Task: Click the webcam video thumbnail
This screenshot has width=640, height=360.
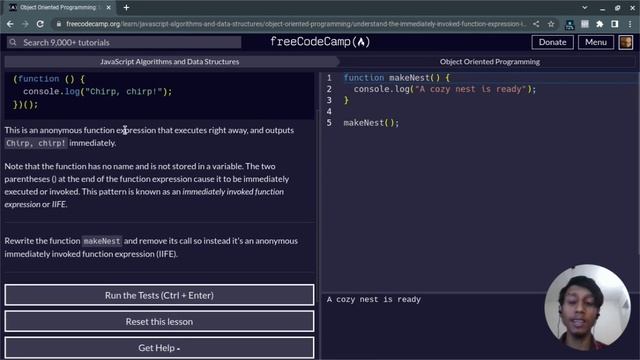Action: tap(587, 308)
